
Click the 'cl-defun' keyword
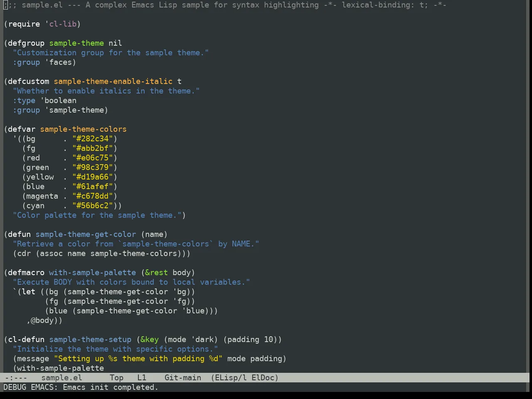pos(26,340)
